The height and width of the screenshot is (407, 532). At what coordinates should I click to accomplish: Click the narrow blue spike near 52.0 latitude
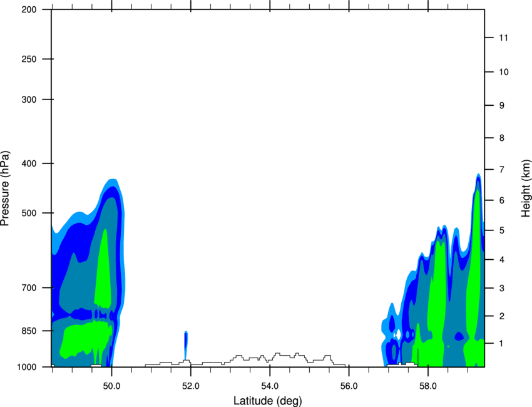[x=186, y=344]
